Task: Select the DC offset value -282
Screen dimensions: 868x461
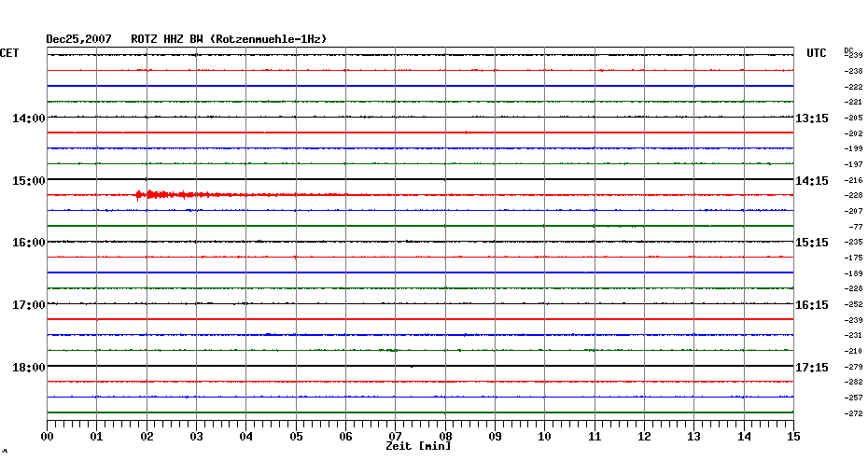Action: [854, 382]
